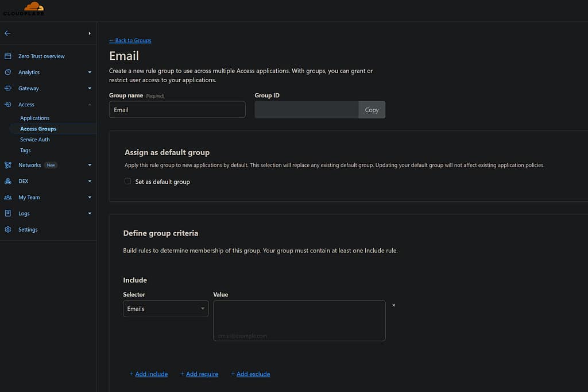588x392 pixels.
Task: Click the Networks icon in sidebar
Action: [x=7, y=165]
